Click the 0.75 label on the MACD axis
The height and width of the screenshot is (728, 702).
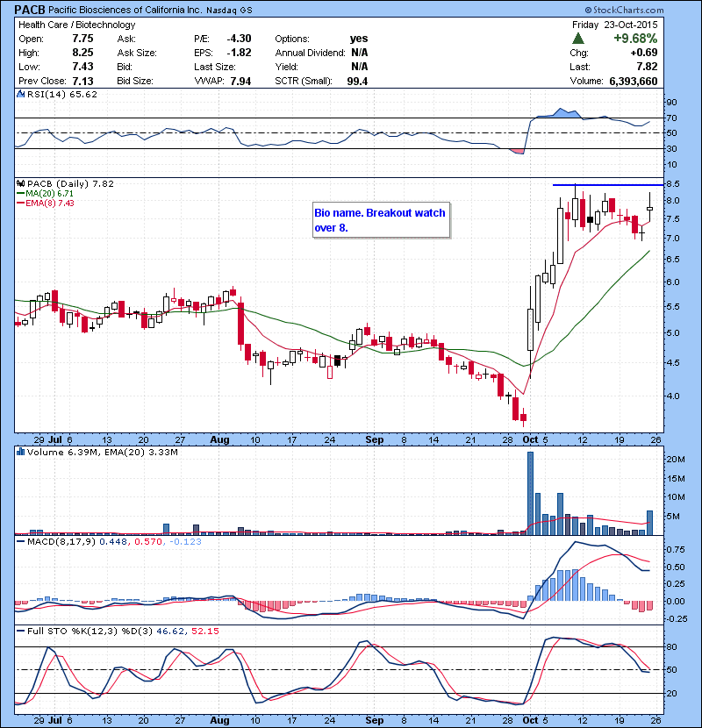(676, 550)
